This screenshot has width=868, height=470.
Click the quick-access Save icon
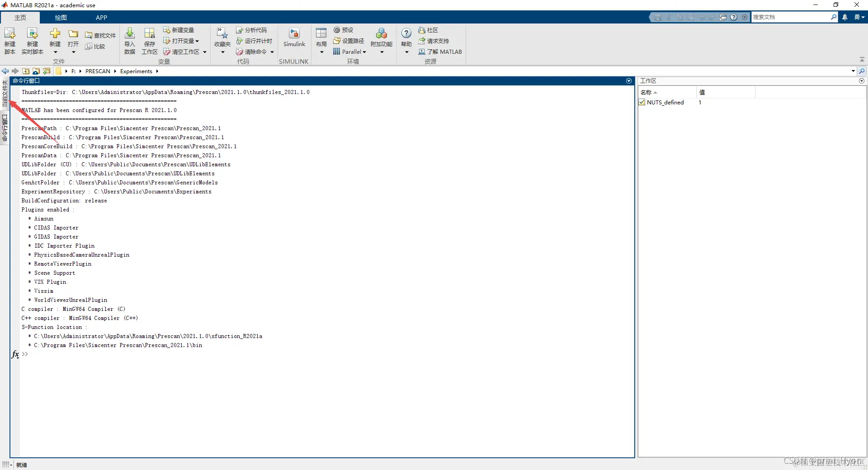(x=658, y=17)
